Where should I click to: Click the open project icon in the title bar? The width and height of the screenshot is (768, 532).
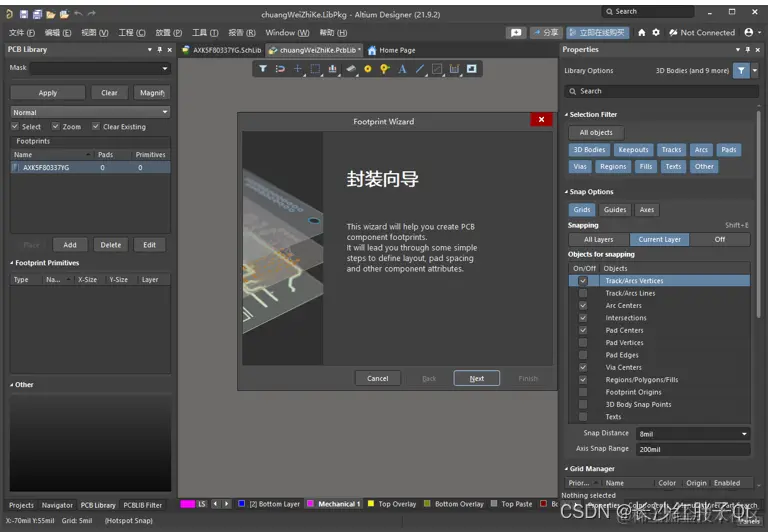pos(64,14)
